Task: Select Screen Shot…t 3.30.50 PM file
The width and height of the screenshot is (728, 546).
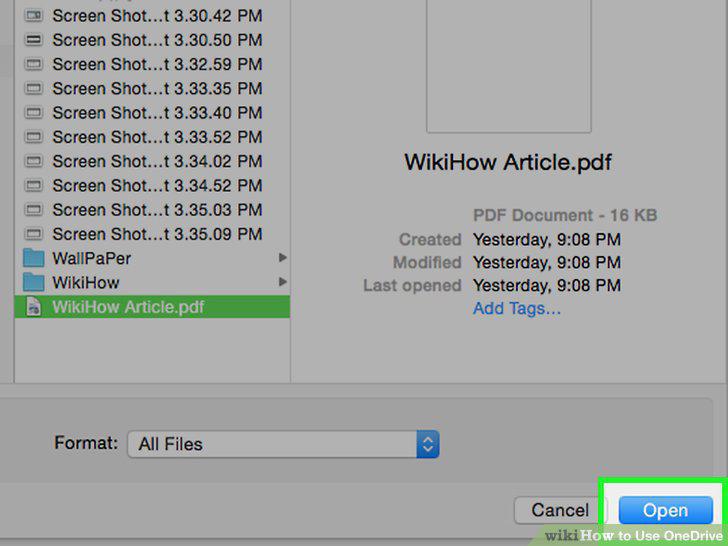Action: coord(152,40)
